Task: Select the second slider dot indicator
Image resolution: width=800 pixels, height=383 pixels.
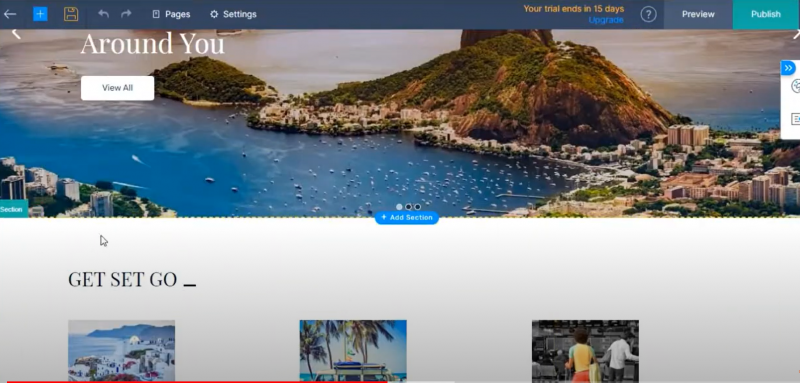Action: (x=408, y=207)
